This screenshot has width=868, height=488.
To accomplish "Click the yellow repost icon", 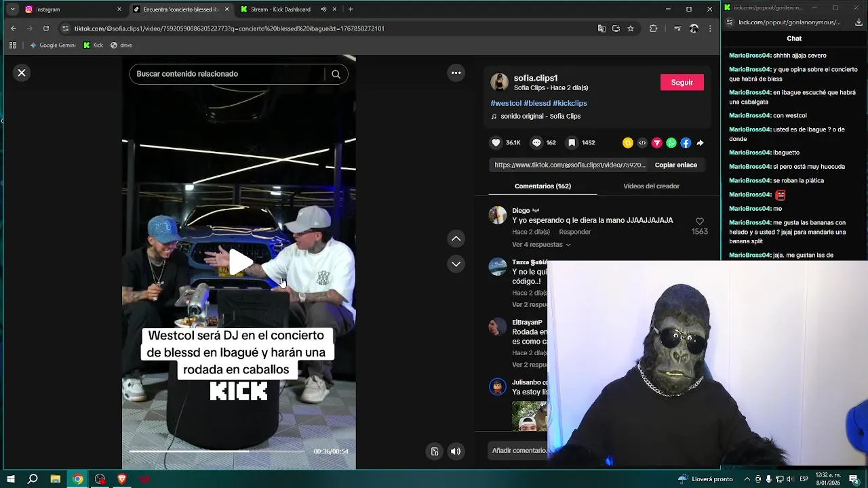I will click(628, 142).
